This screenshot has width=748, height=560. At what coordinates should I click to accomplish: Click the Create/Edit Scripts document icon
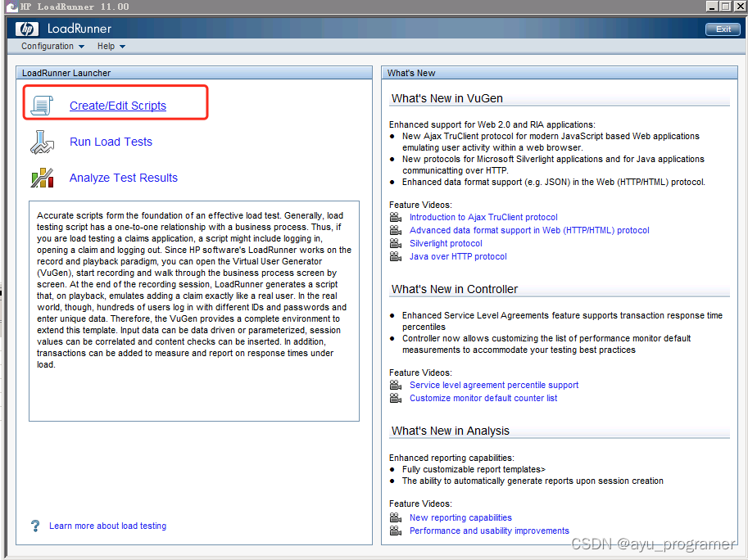tap(42, 106)
